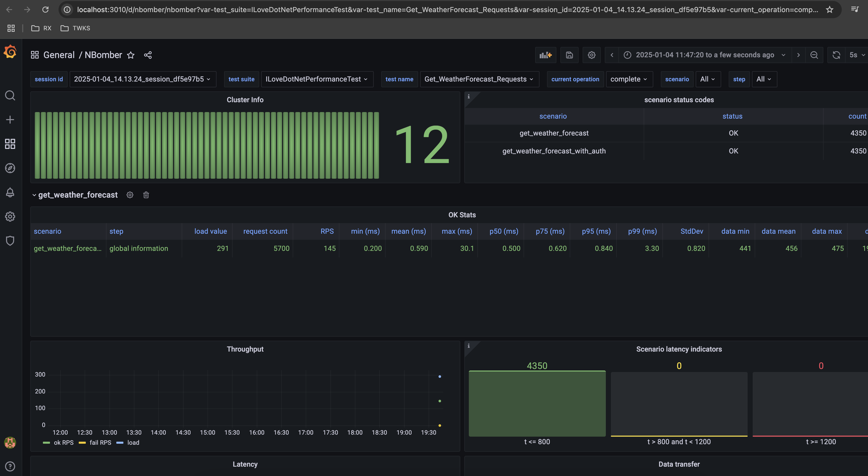
Task: Open the TWKS bookmarks folder
Action: click(75, 28)
